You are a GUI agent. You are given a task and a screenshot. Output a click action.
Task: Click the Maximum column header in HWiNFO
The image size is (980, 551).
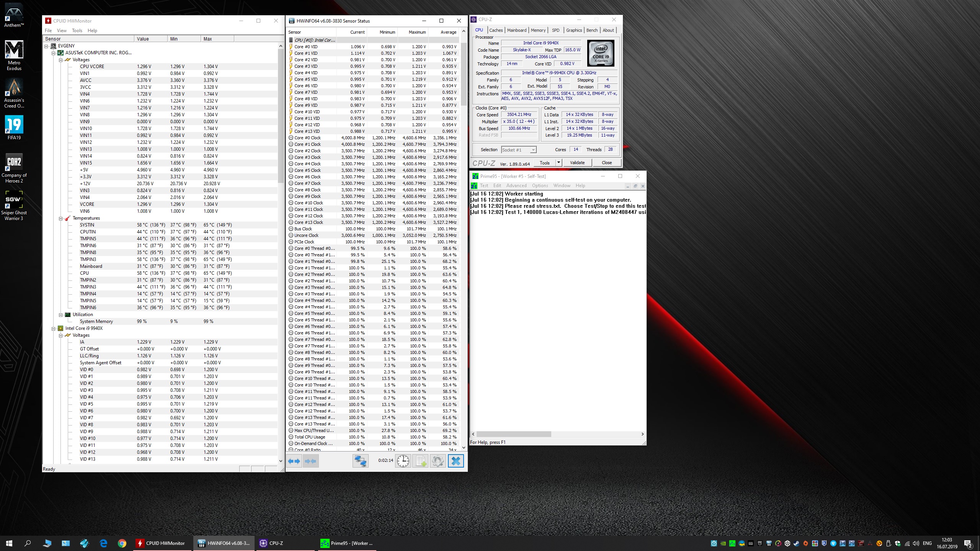point(416,32)
